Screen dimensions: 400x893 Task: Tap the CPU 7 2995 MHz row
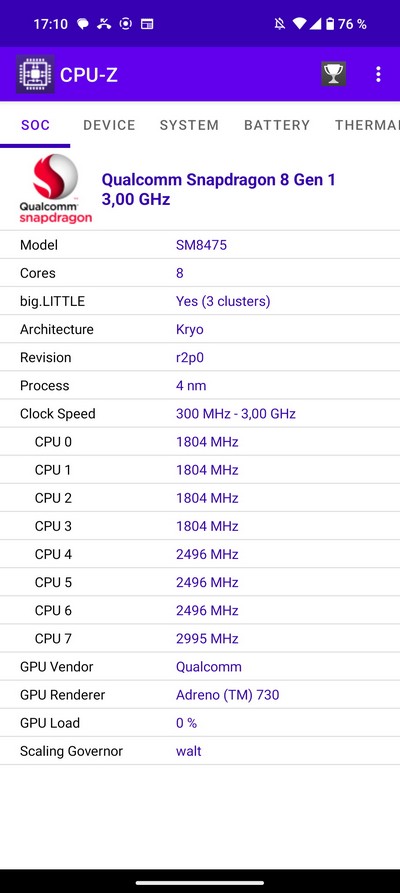pyautogui.click(x=200, y=638)
